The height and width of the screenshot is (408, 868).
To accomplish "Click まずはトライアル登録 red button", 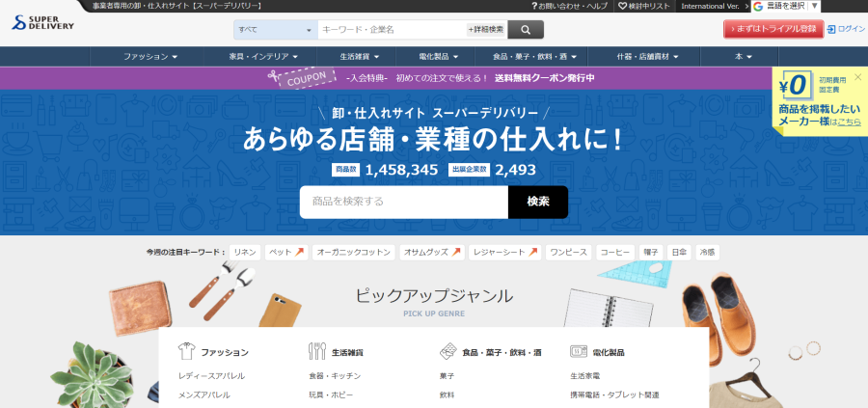I will 773,29.
